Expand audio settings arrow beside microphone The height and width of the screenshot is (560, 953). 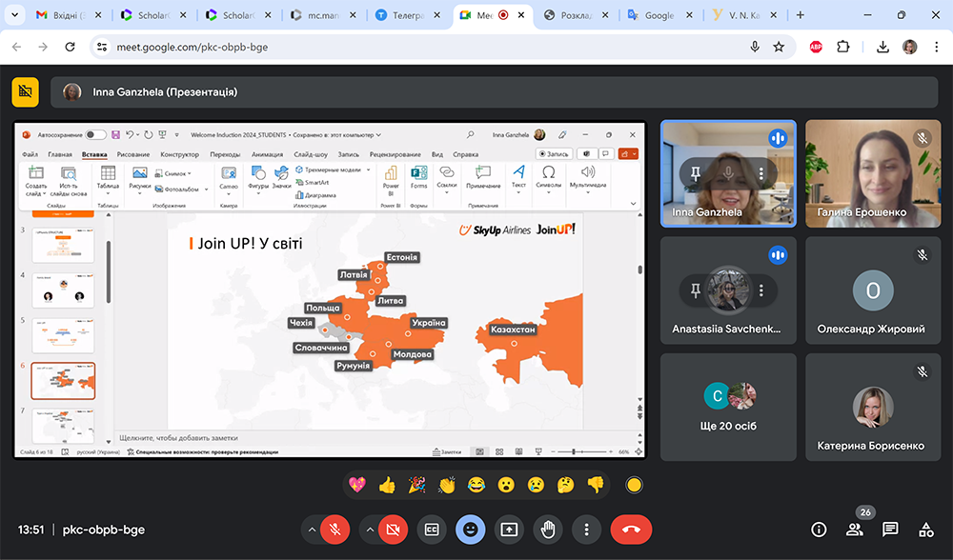(x=311, y=530)
